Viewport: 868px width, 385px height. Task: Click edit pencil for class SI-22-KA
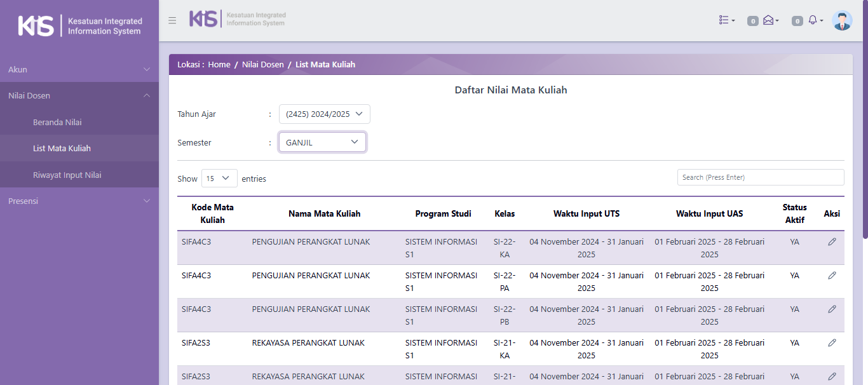pyautogui.click(x=832, y=242)
